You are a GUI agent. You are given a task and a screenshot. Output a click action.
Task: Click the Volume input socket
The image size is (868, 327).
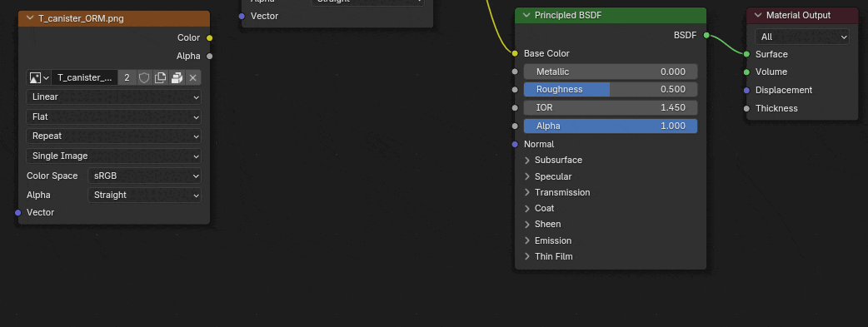[746, 72]
